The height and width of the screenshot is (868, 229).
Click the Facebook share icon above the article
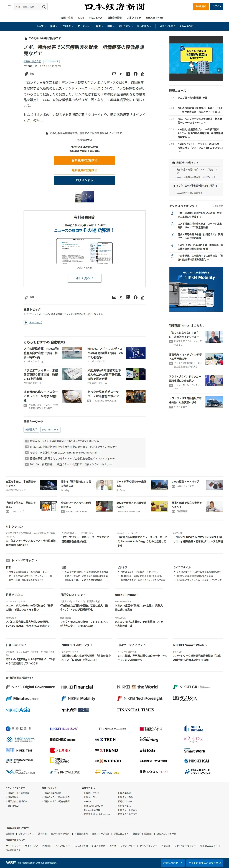point(135,74)
